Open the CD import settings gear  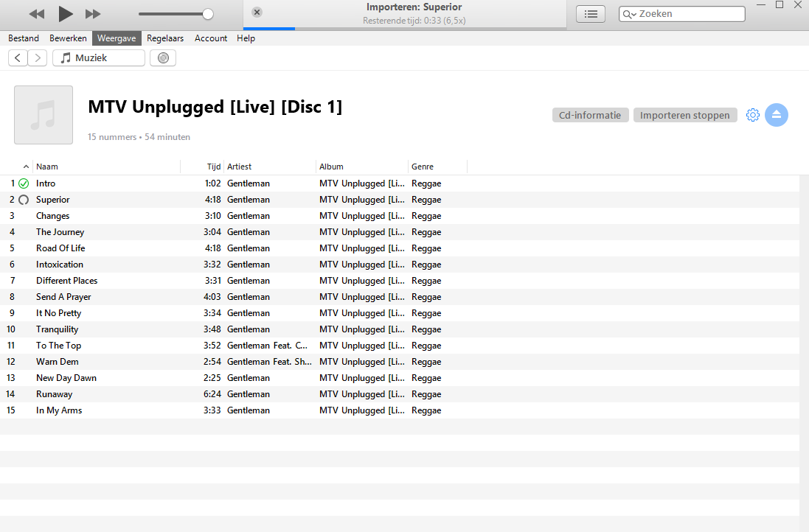point(753,115)
